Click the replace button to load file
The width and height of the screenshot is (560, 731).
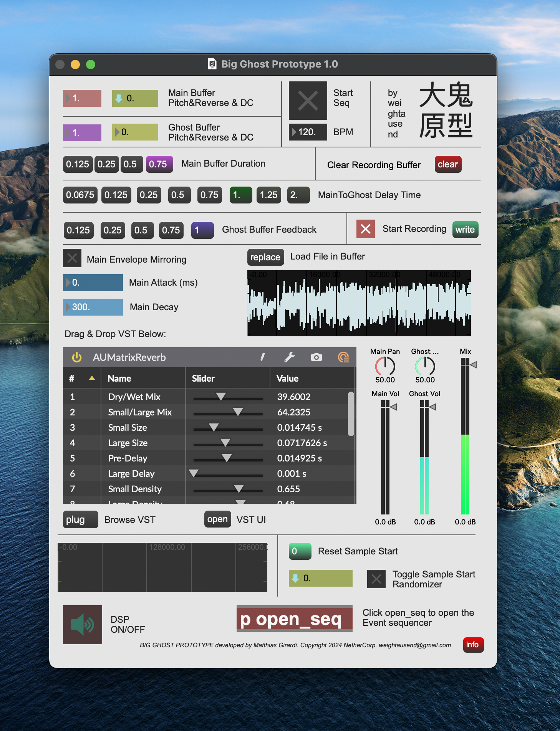click(x=265, y=257)
